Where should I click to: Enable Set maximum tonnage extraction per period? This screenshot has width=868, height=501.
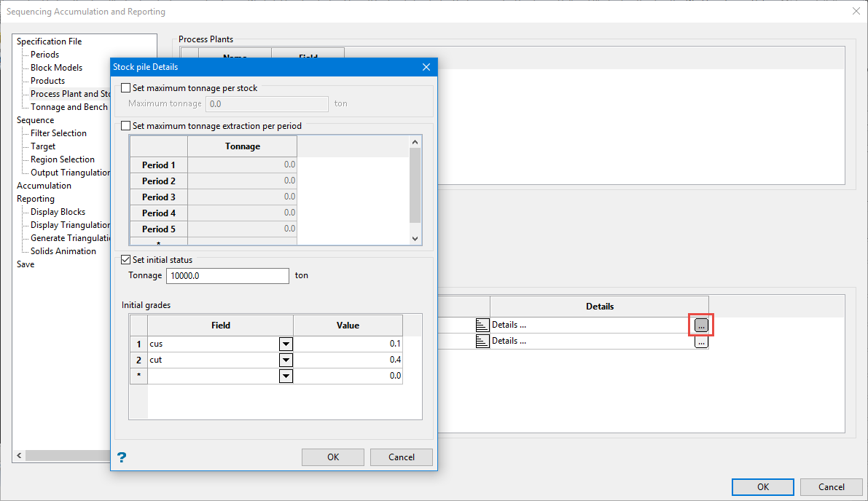[x=126, y=126]
